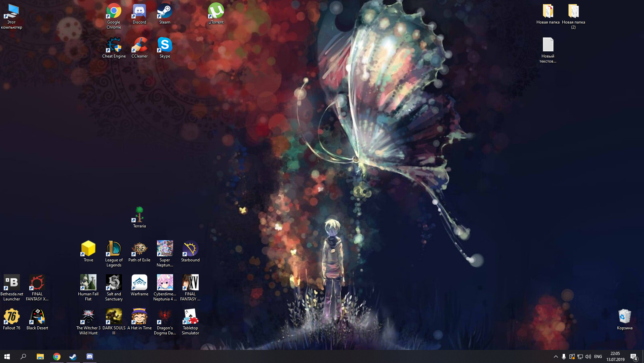Select the Starbound desktop shortcut

190,252
